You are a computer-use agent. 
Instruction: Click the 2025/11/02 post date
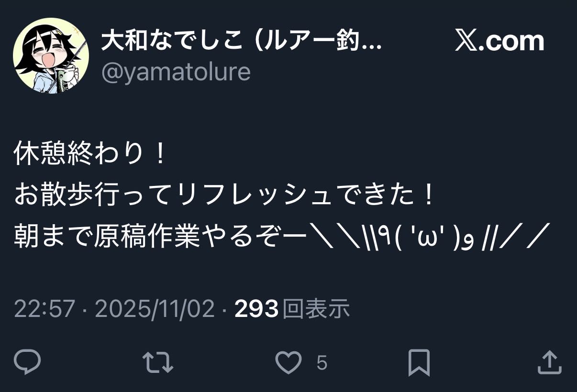tap(155, 309)
